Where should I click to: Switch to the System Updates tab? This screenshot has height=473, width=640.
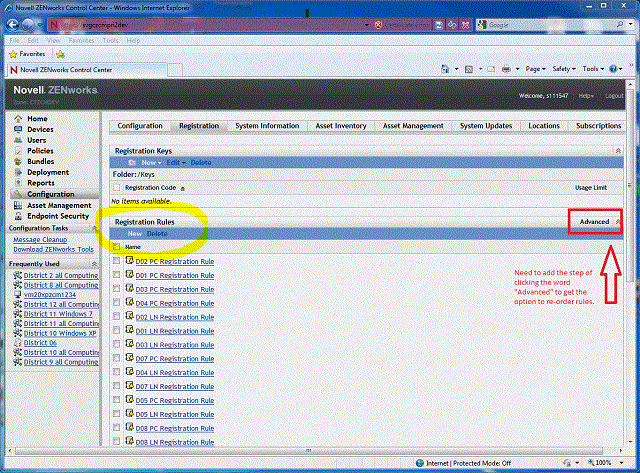(486, 126)
